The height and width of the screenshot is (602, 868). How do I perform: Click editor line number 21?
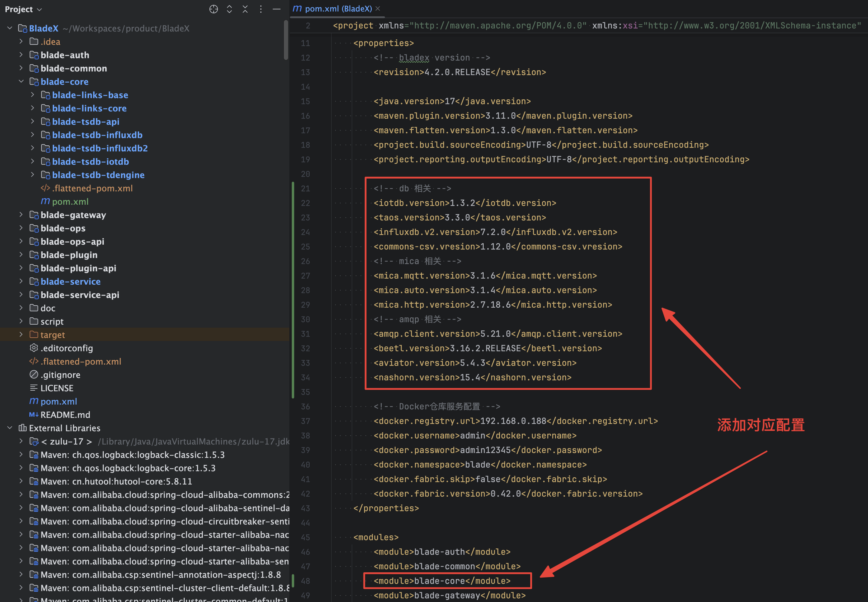tap(305, 188)
